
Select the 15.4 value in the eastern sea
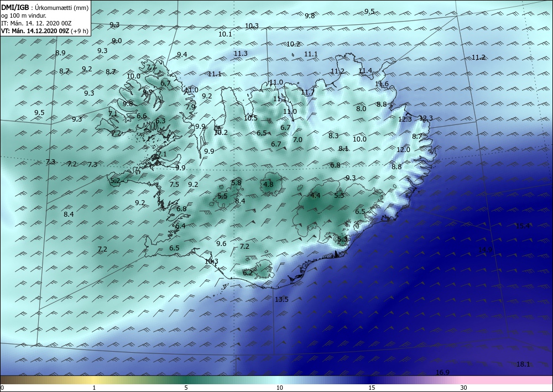tap(523, 226)
